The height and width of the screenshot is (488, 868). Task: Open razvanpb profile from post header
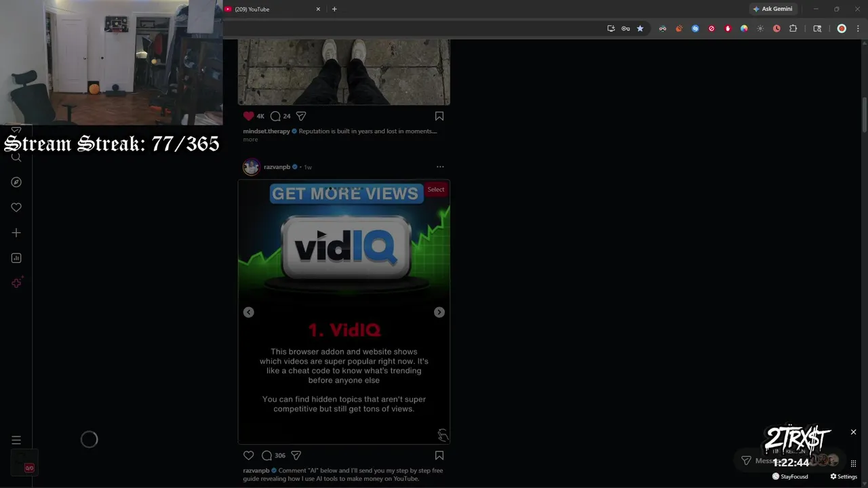277,167
